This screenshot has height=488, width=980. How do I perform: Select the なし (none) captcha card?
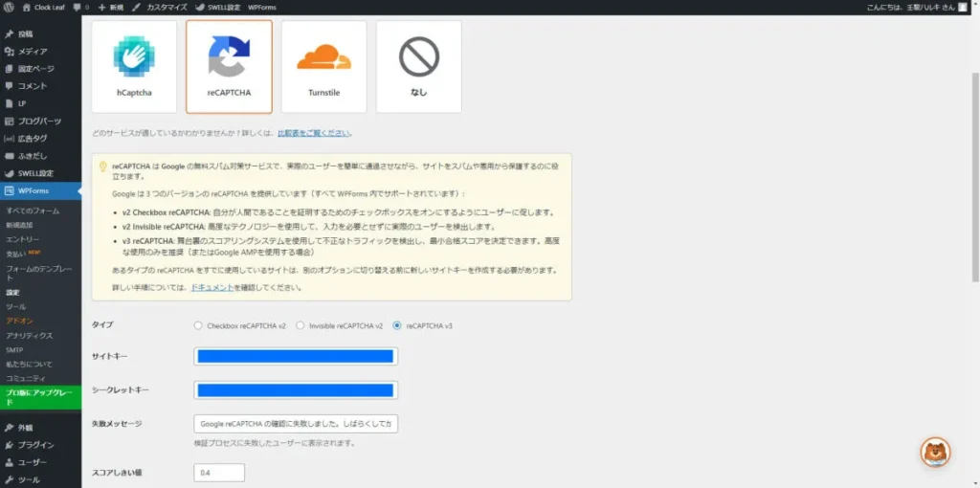pos(419,67)
